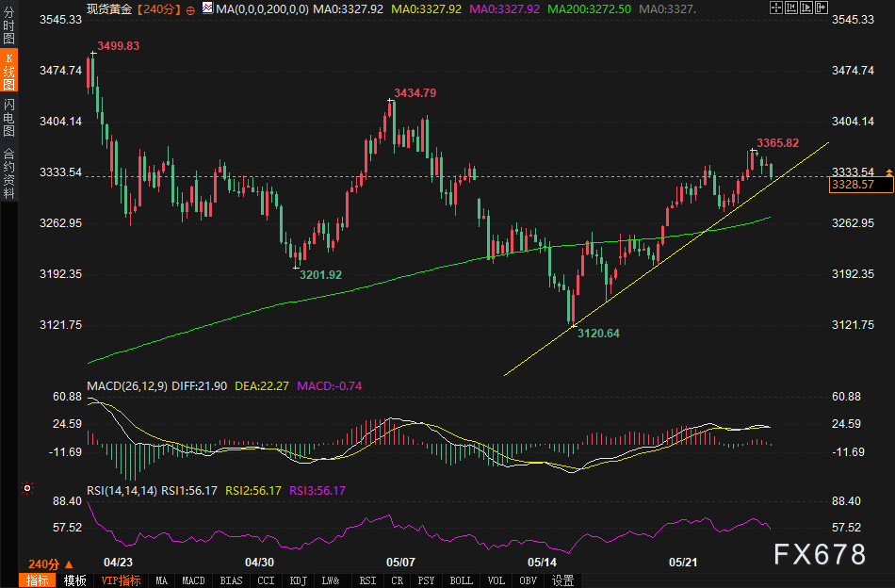The height and width of the screenshot is (588, 895).
Task: Click the yellow ascending trendline
Action: [659, 258]
